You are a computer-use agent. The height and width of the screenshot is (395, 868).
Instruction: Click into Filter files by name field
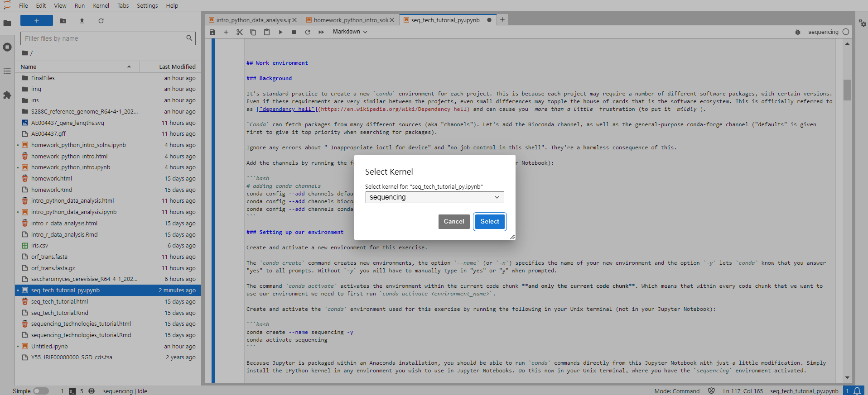coord(108,38)
